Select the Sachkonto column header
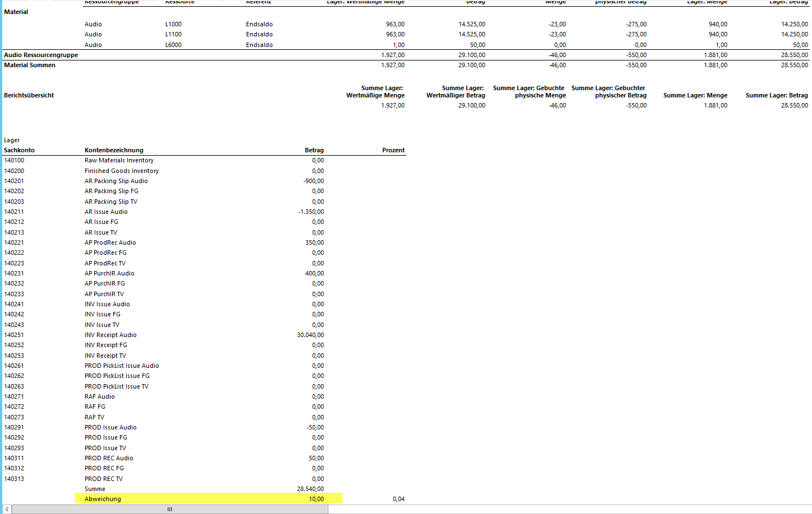This screenshot has height=514, width=812. (x=19, y=150)
